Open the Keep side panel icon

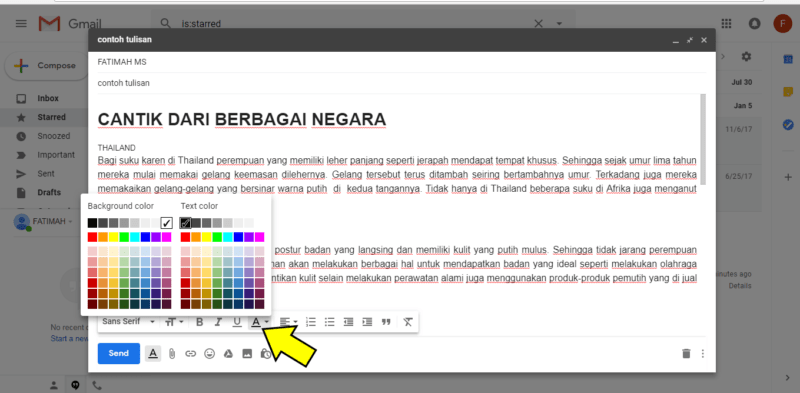[788, 92]
